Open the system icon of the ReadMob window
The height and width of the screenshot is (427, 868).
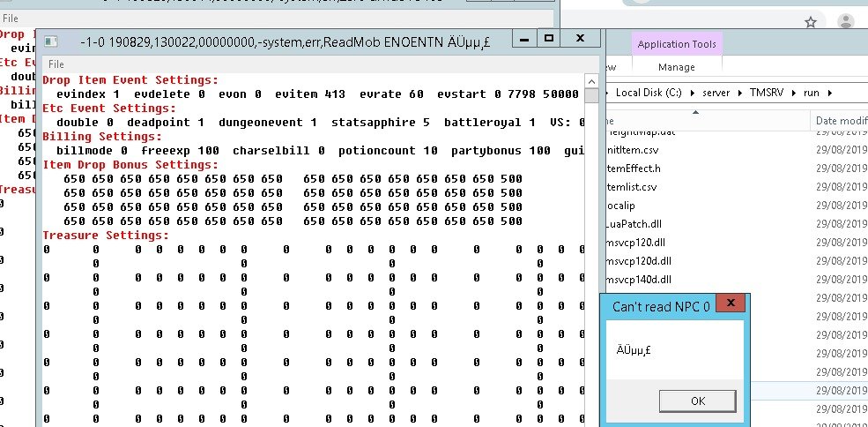point(52,41)
